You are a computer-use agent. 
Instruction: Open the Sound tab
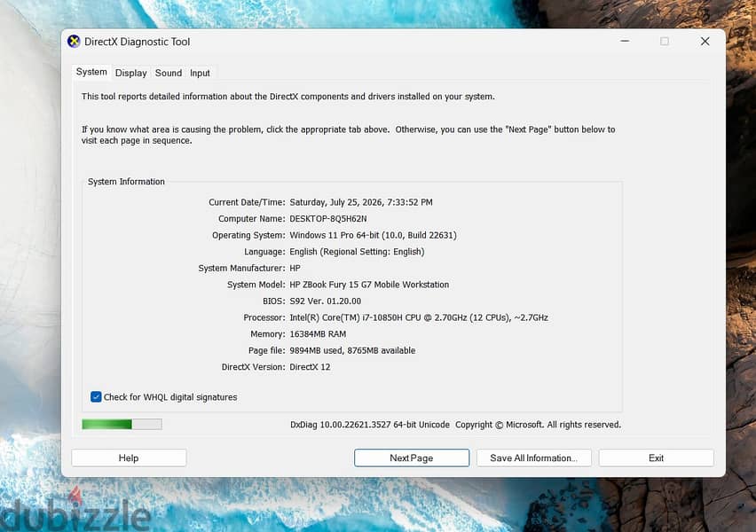[169, 73]
